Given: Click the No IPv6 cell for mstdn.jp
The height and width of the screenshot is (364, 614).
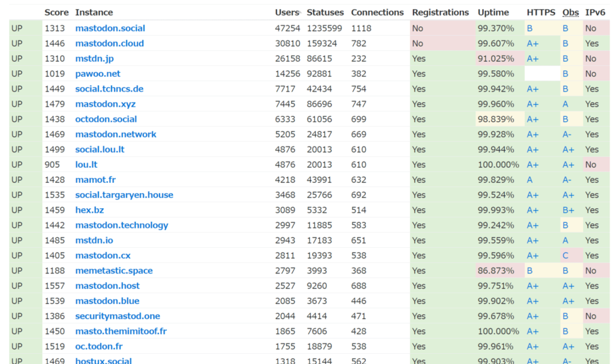Looking at the screenshot, I should (x=597, y=59).
